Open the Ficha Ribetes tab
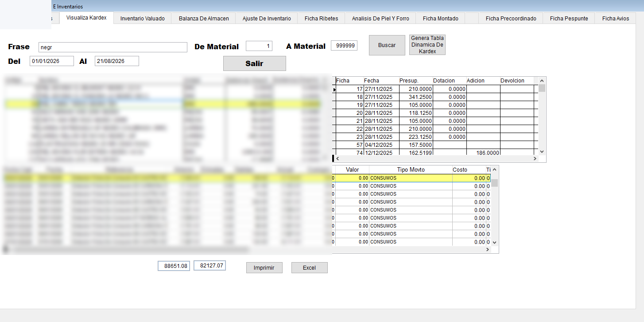Viewport: 644px width, 322px height. click(x=321, y=19)
